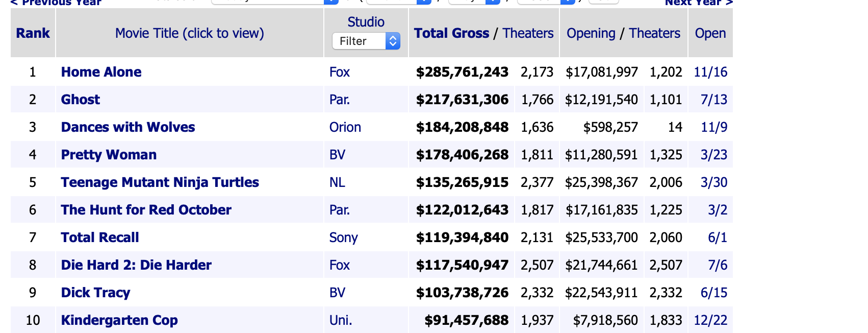Screen dimensions: 868x333
Task: Go to Previous Year link
Action: (x=56, y=3)
